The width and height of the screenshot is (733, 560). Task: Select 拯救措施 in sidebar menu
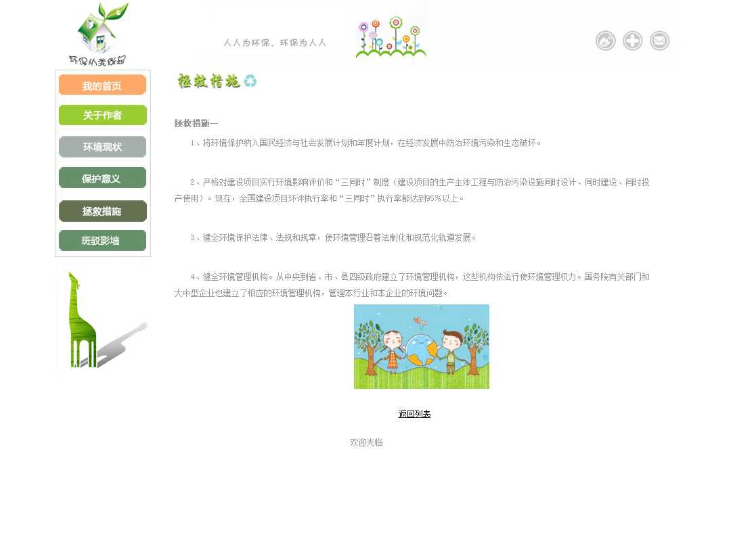tap(102, 211)
